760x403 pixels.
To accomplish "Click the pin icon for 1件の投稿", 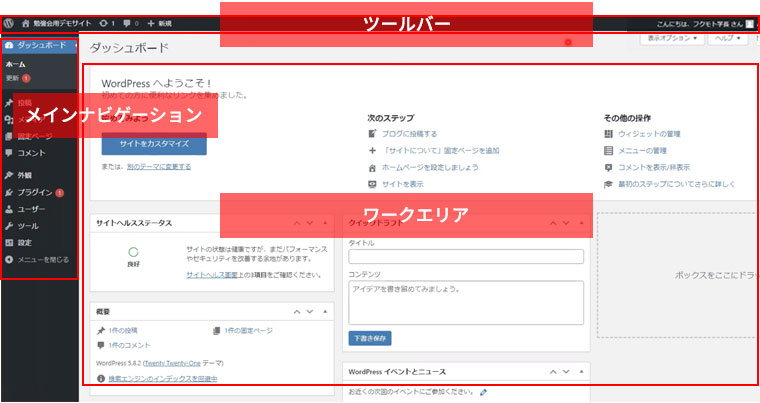I will (x=101, y=331).
